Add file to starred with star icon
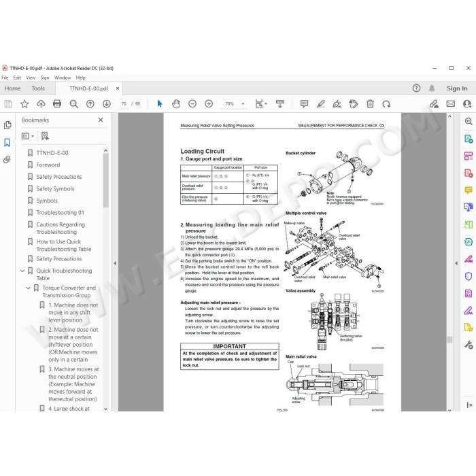476x476 pixels. pyautogui.click(x=24, y=104)
